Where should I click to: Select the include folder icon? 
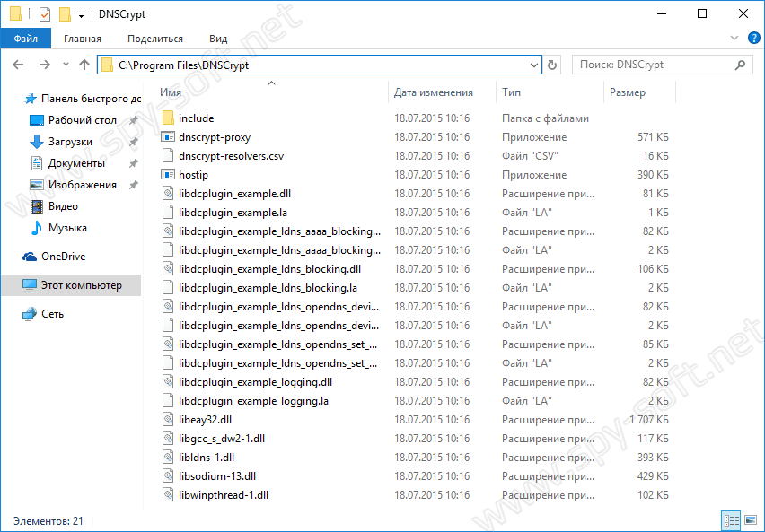coord(168,118)
